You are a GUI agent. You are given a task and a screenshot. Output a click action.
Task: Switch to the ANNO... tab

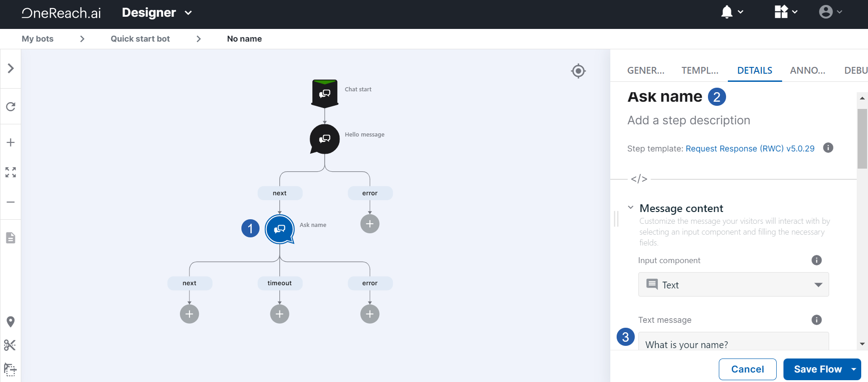[x=807, y=71]
